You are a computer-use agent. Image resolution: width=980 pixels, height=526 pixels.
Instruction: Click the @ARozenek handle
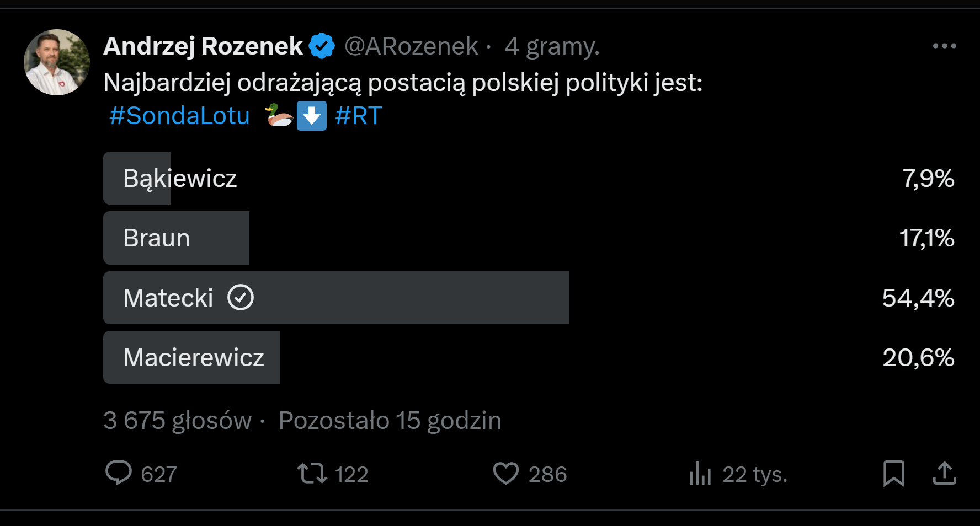tap(411, 46)
